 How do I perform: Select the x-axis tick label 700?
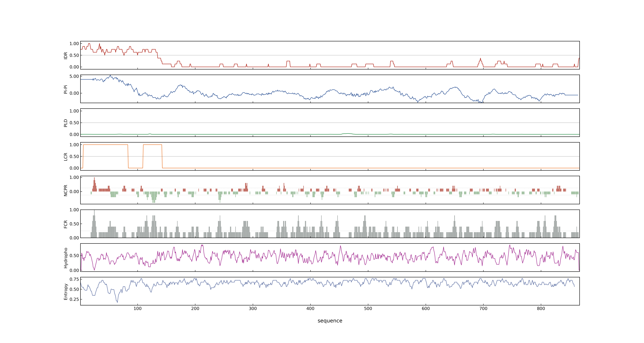pos(483,309)
